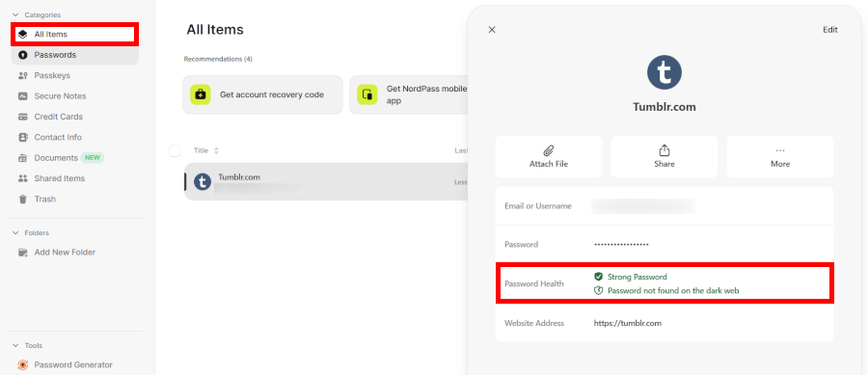Open Password Generator tool
This screenshot has width=868, height=375.
[74, 364]
